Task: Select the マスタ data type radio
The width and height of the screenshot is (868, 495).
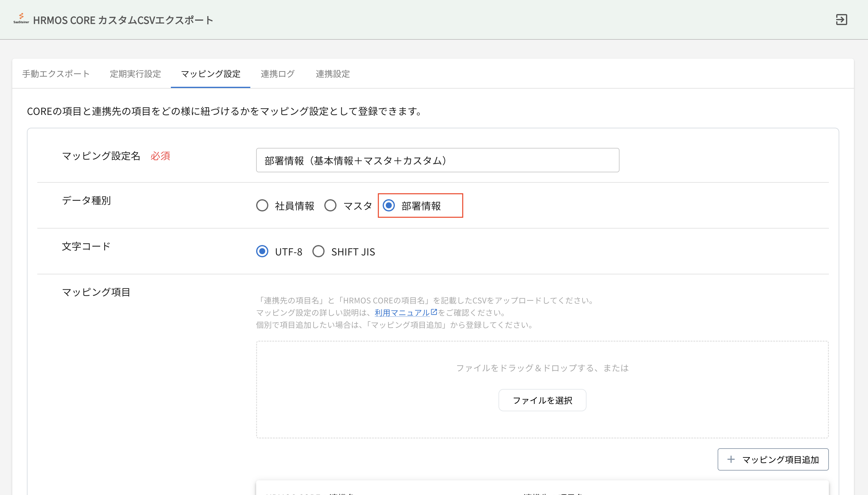Action: point(330,205)
